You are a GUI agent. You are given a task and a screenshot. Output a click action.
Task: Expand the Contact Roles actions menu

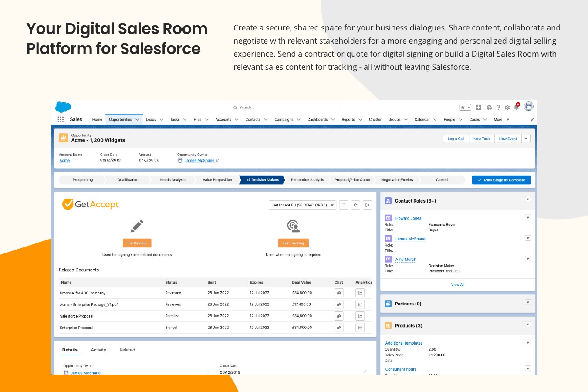pyautogui.click(x=527, y=199)
